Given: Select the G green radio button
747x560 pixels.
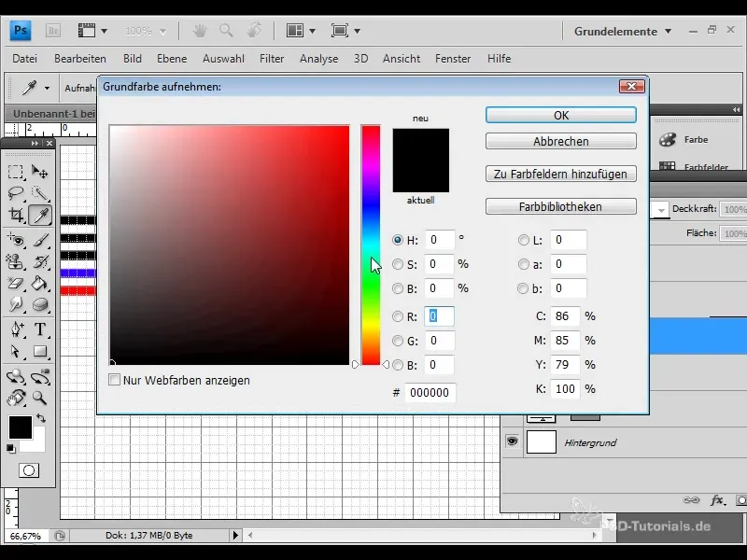Looking at the screenshot, I should (398, 341).
